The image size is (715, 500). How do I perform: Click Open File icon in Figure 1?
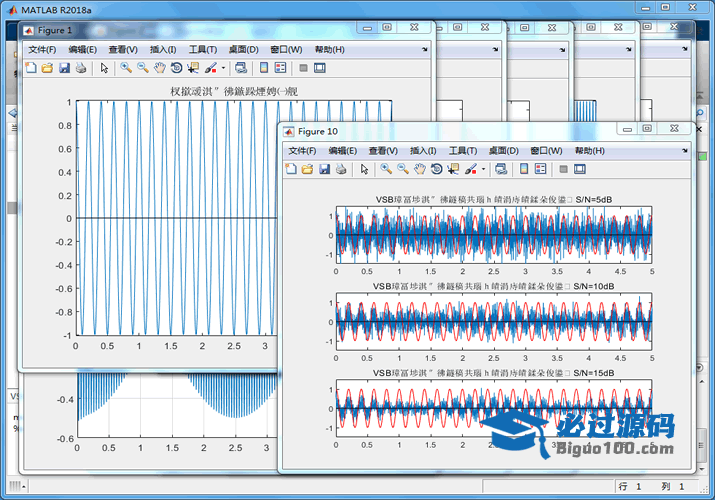[47, 68]
